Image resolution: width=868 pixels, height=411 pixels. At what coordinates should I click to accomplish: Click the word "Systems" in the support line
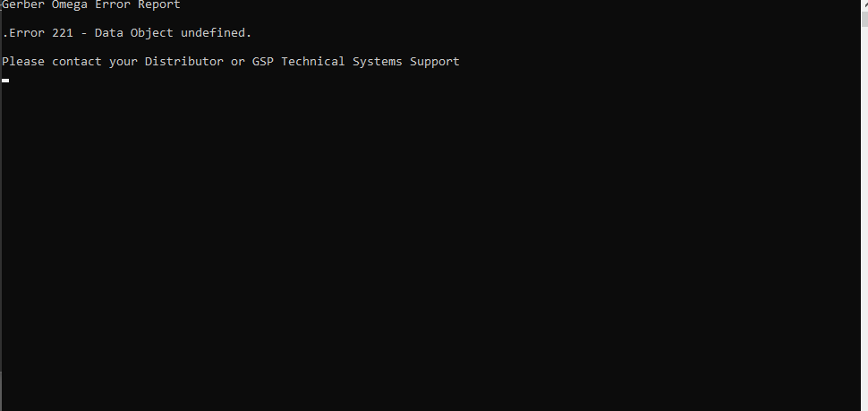(378, 62)
